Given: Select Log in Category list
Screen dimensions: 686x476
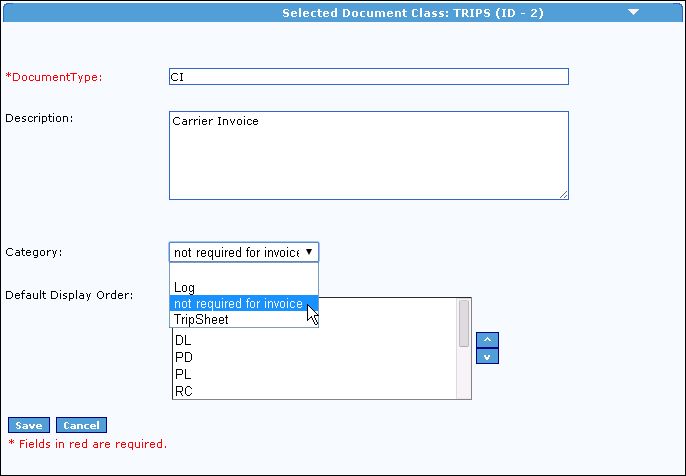Looking at the screenshot, I should (x=244, y=287).
